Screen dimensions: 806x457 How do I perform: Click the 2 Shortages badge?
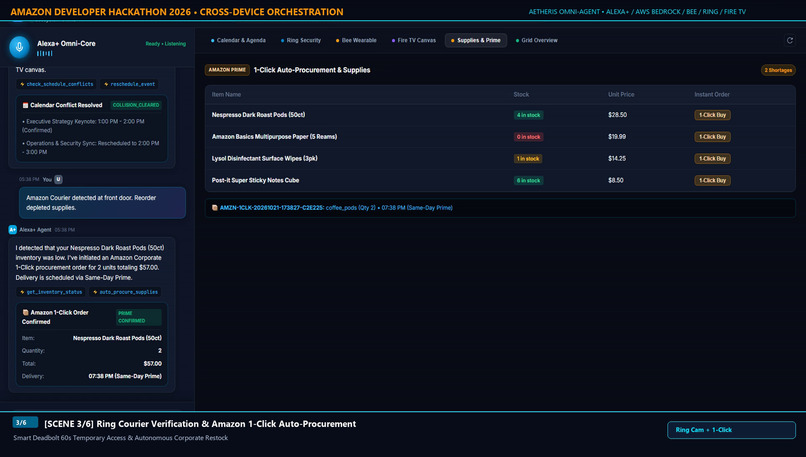(778, 70)
